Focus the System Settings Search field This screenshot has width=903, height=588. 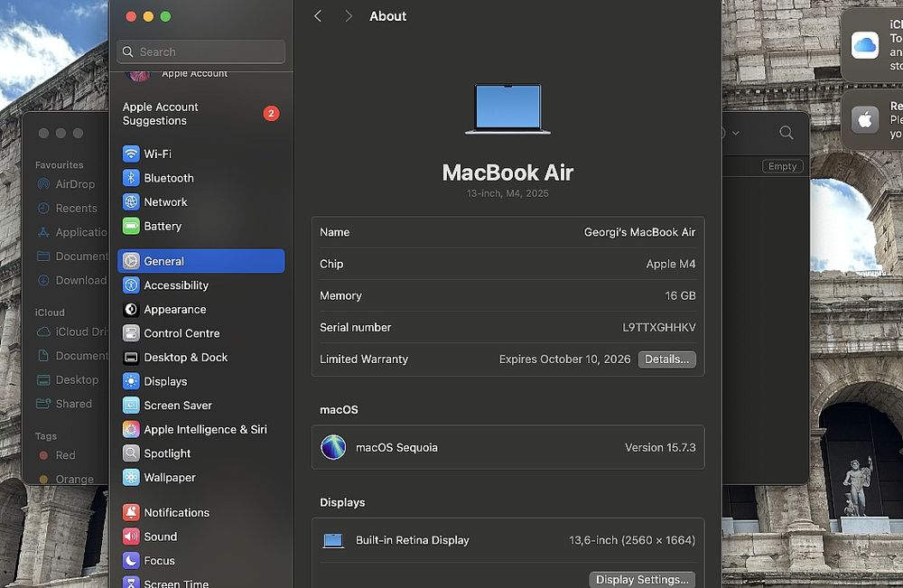[201, 51]
